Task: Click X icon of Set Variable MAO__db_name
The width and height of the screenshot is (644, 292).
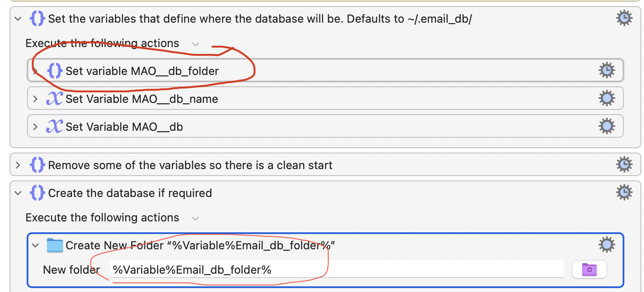Action: pos(54,99)
